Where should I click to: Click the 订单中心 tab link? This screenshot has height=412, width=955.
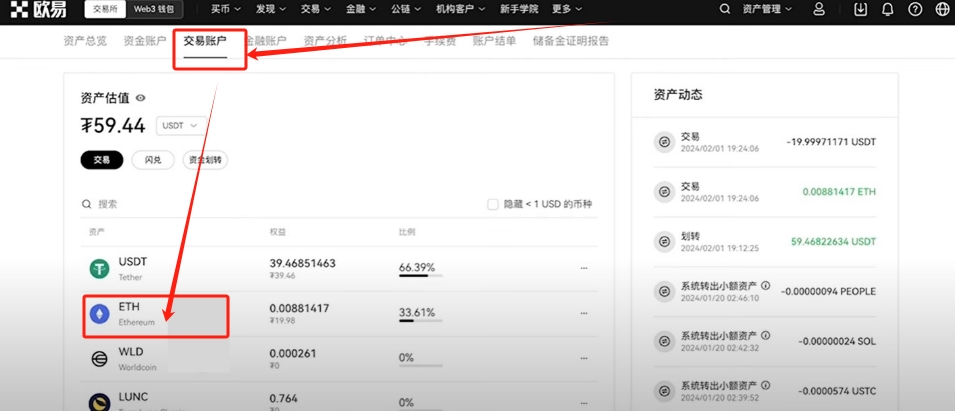pyautogui.click(x=385, y=41)
